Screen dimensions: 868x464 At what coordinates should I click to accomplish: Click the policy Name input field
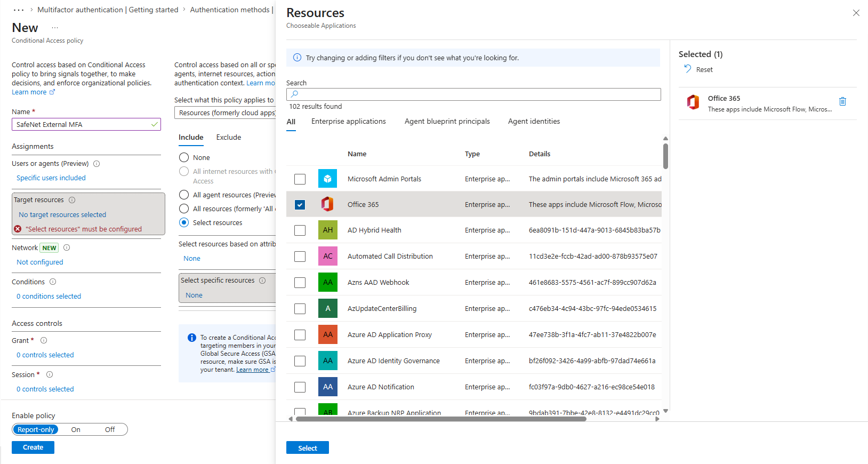coord(86,124)
